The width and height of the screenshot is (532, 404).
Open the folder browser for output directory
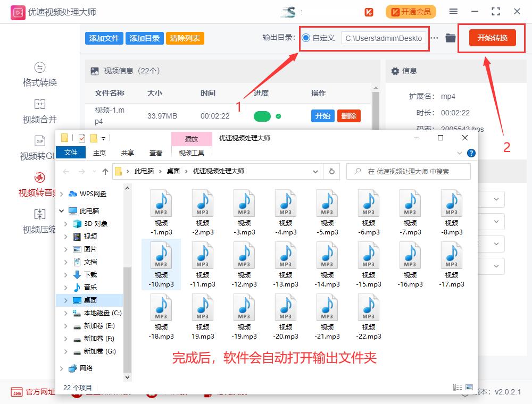click(x=451, y=38)
